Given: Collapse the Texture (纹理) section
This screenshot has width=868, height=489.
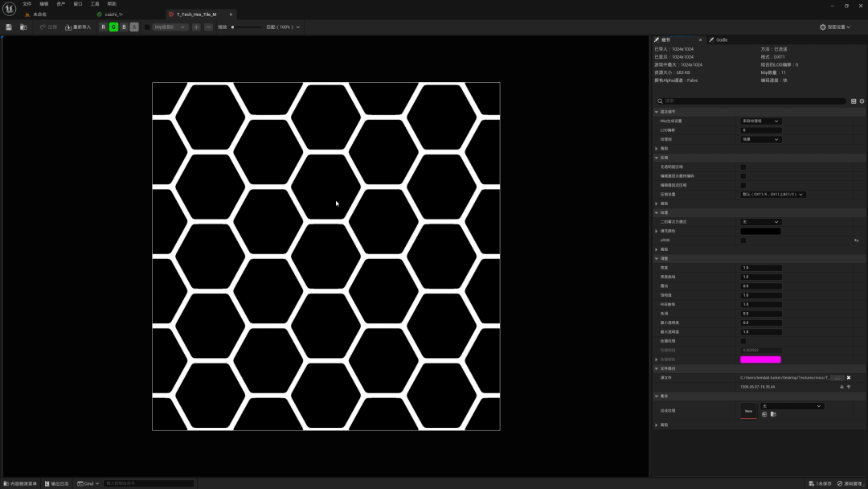Looking at the screenshot, I should [657, 212].
